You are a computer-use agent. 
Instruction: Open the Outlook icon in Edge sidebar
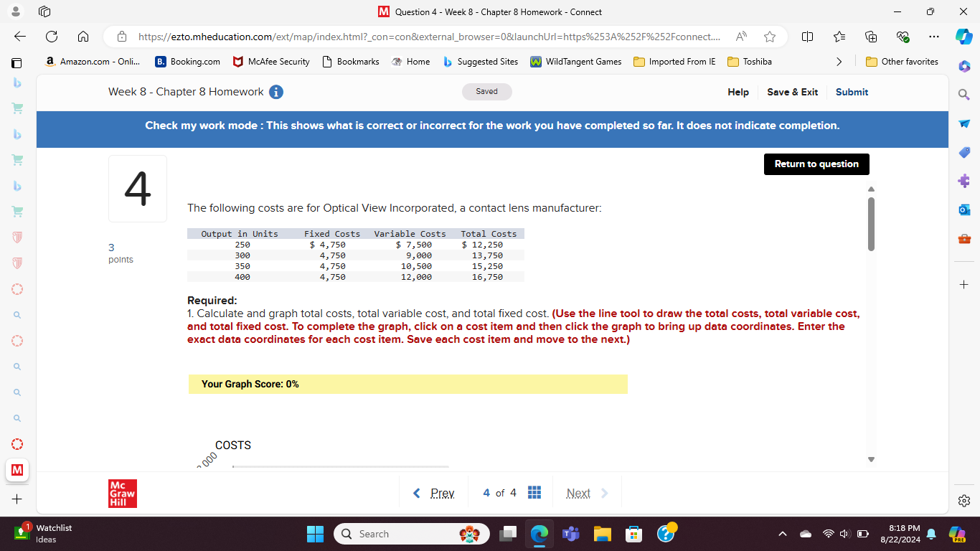[x=964, y=209]
